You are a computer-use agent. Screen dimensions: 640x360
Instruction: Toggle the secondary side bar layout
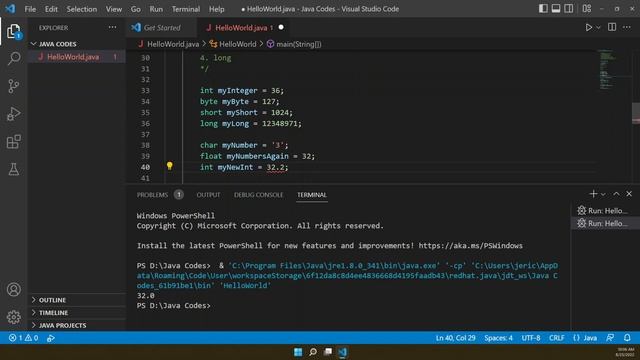click(x=569, y=9)
